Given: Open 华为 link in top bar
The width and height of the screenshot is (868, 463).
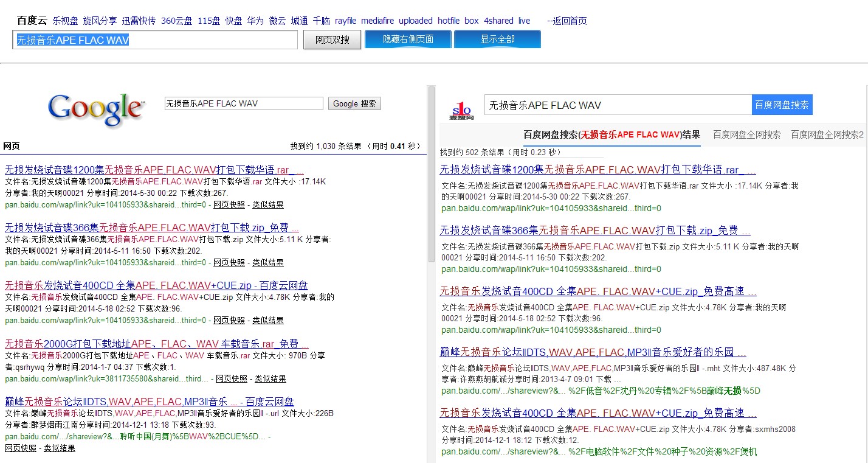Looking at the screenshot, I should tap(255, 21).
